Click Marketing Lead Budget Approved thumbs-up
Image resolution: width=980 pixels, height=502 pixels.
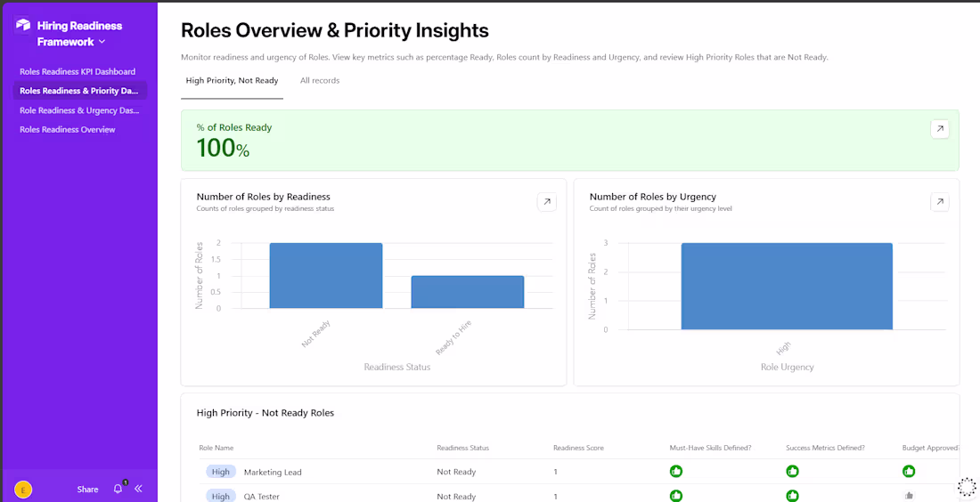pyautogui.click(x=909, y=472)
